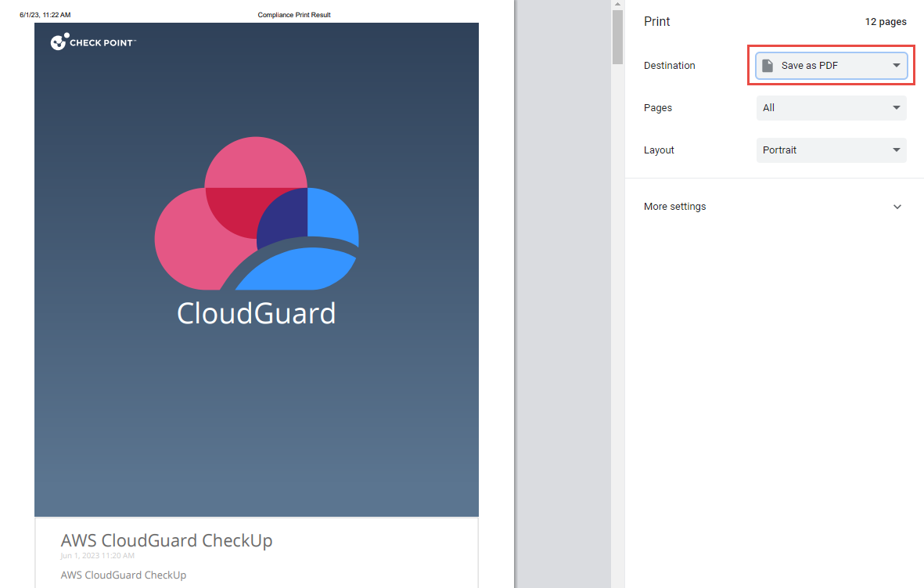The height and width of the screenshot is (588, 924).
Task: Open the Layout dropdown showing Portrait
Action: pyautogui.click(x=830, y=150)
